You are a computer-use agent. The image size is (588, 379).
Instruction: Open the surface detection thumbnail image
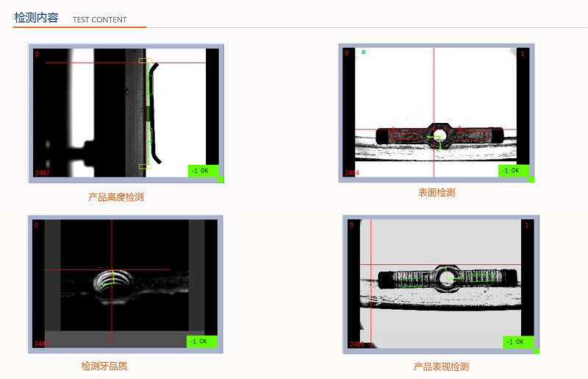[436, 113]
